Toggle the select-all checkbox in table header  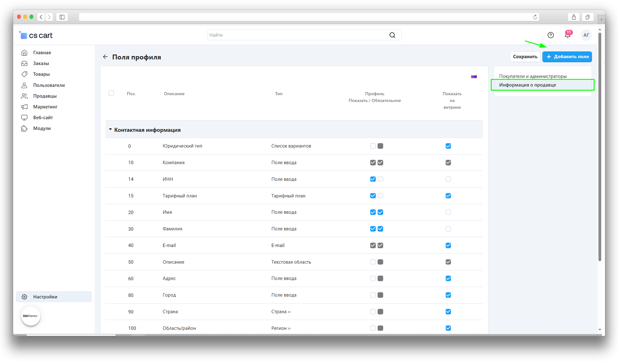[111, 93]
